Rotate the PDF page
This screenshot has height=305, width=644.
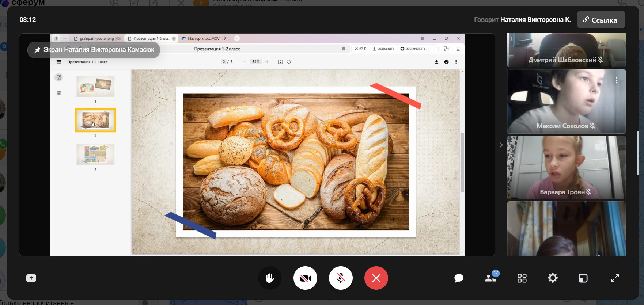pos(289,62)
